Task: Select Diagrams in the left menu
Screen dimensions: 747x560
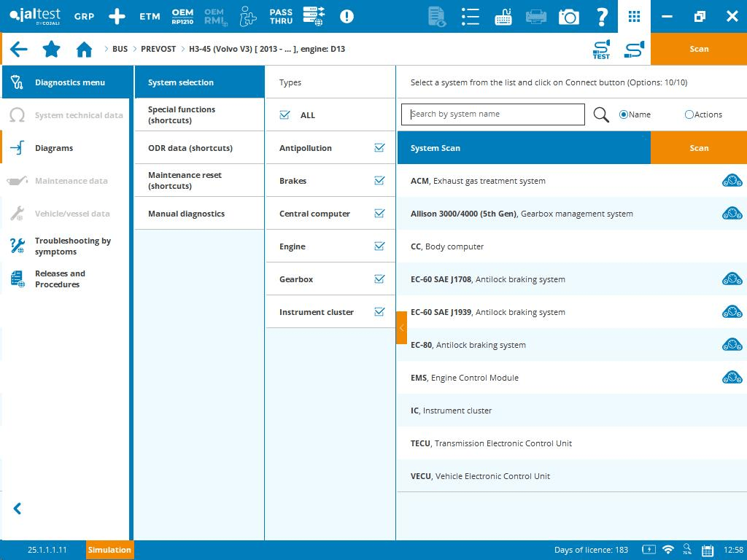Action: click(x=54, y=148)
